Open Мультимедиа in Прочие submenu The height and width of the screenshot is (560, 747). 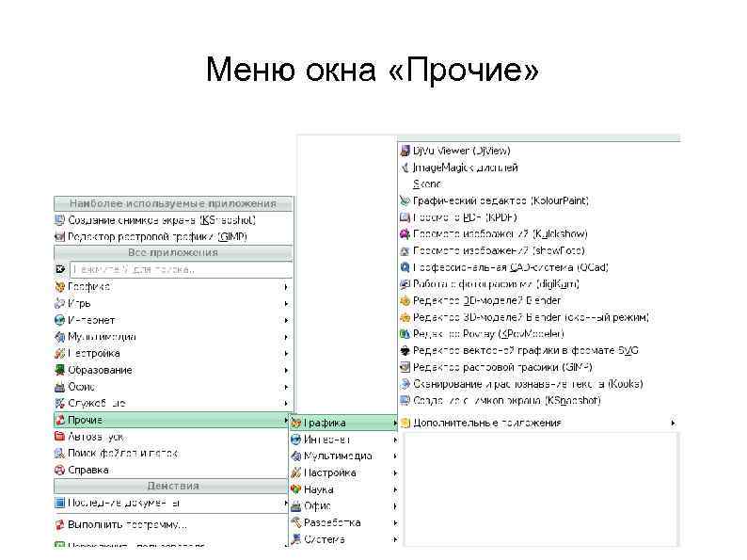pyautogui.click(x=343, y=456)
